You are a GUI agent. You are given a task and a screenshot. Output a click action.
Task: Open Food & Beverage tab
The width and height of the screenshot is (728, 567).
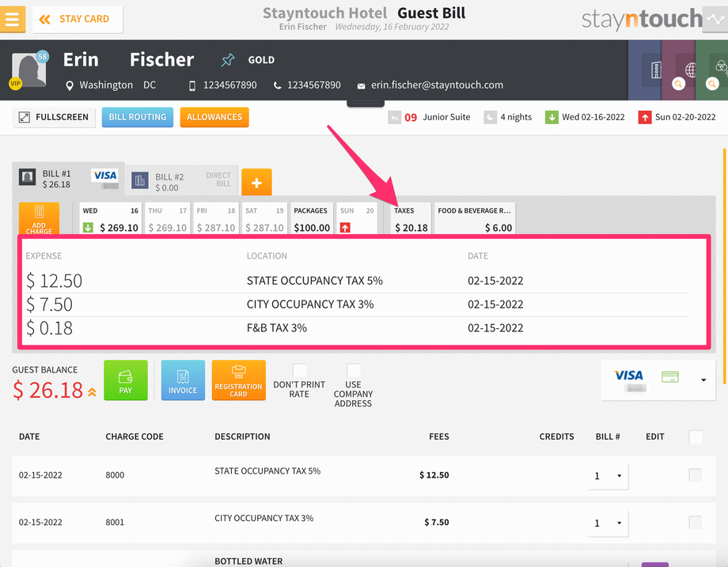(x=475, y=218)
